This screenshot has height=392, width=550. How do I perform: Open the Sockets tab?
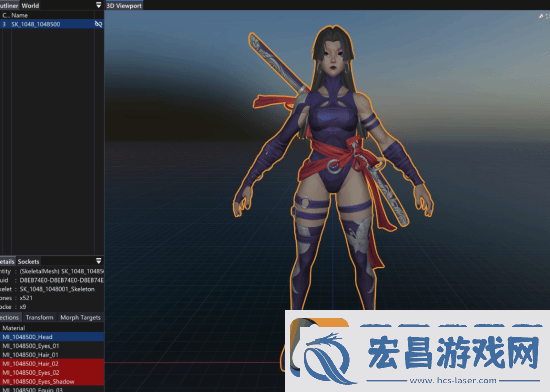(x=28, y=261)
